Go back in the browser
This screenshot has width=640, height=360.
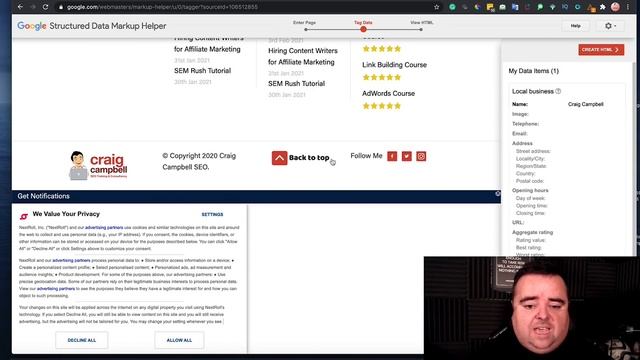click(20, 7)
